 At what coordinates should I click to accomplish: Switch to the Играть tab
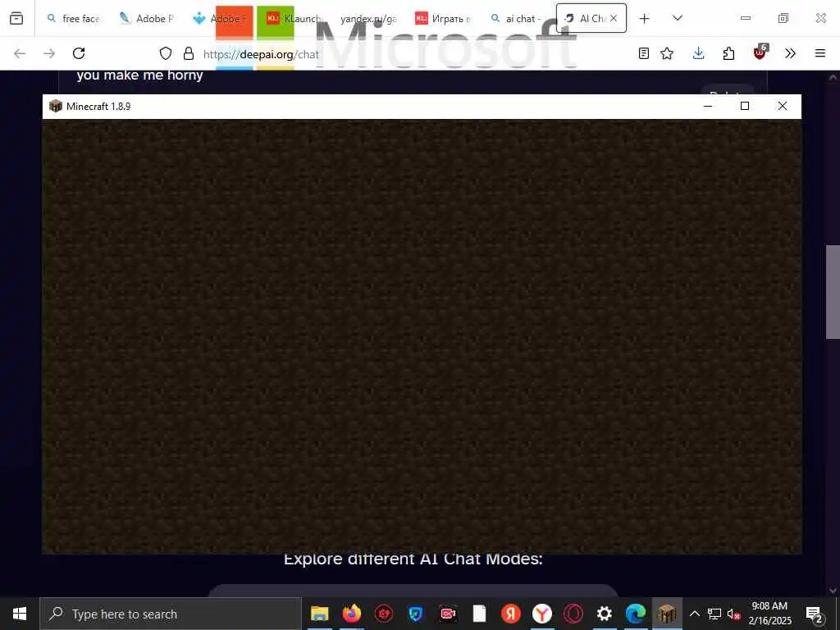[442, 18]
